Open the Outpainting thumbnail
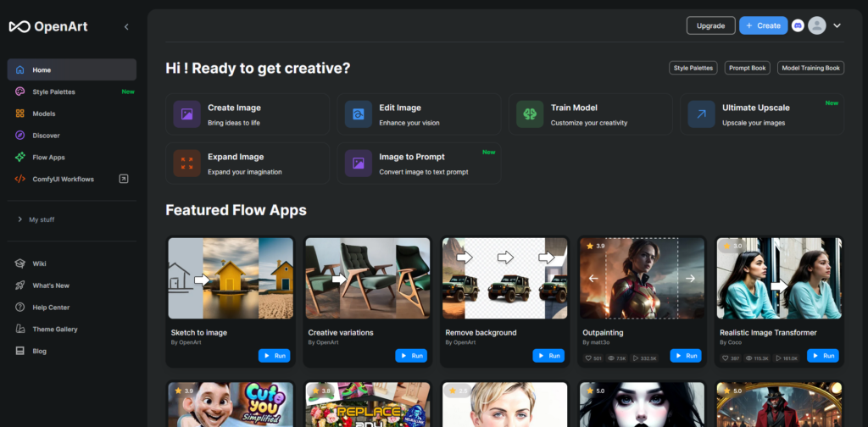 click(x=643, y=278)
